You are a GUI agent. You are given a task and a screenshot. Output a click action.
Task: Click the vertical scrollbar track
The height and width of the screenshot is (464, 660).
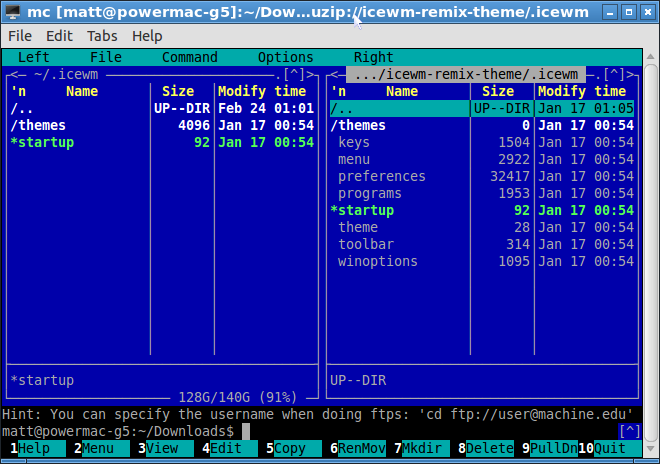tap(650, 253)
